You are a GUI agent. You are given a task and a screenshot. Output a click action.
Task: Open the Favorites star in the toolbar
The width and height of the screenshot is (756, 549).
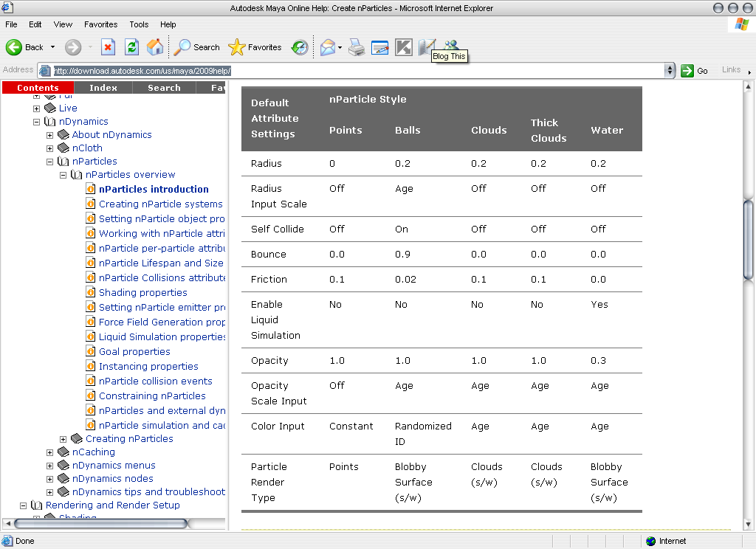click(237, 47)
